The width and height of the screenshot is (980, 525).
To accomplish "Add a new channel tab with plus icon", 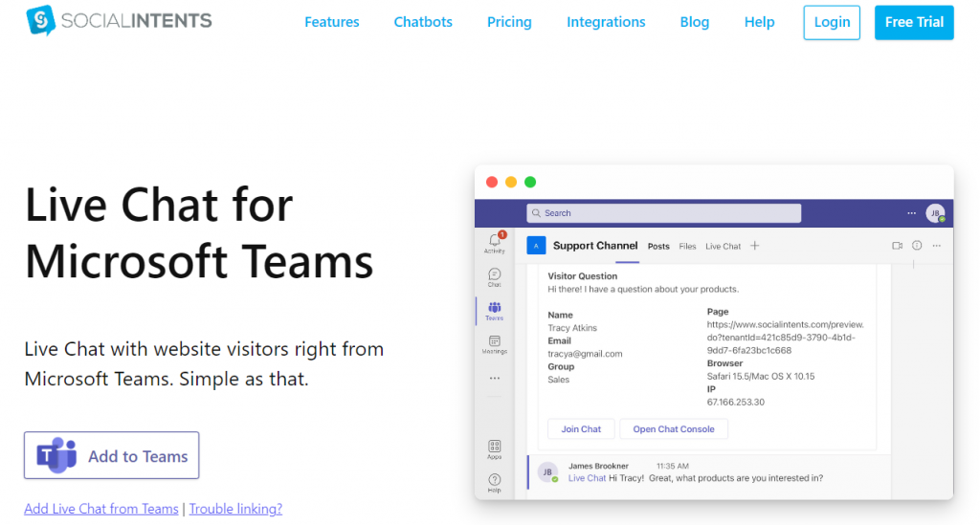I will click(755, 246).
